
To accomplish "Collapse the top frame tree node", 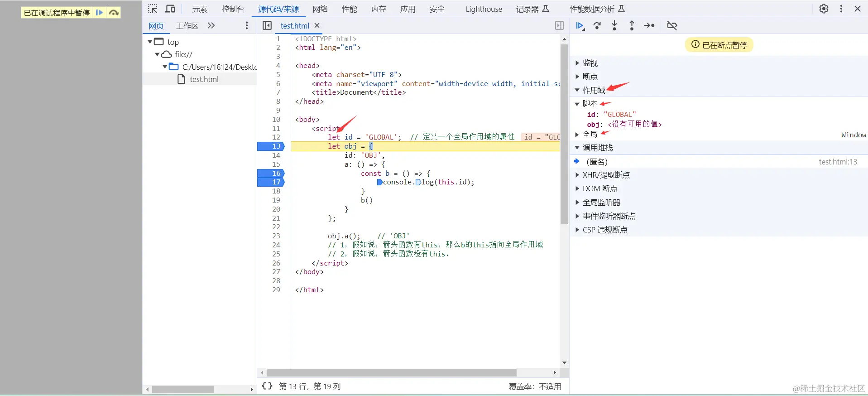I will [x=150, y=42].
